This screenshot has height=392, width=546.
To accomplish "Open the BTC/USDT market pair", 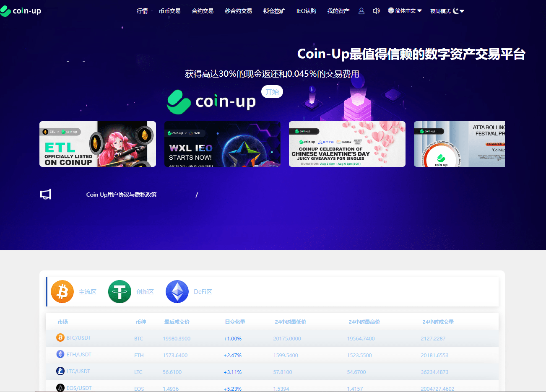I will (78, 337).
